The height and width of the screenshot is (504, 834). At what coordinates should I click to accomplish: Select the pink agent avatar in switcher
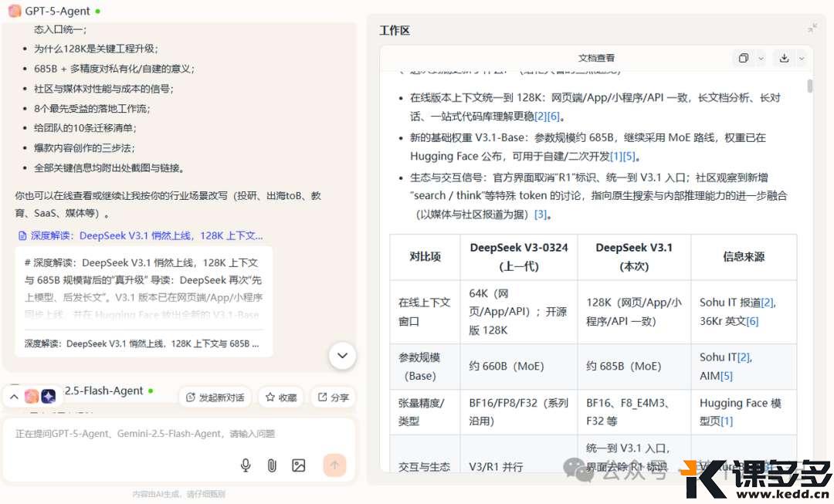click(x=32, y=396)
